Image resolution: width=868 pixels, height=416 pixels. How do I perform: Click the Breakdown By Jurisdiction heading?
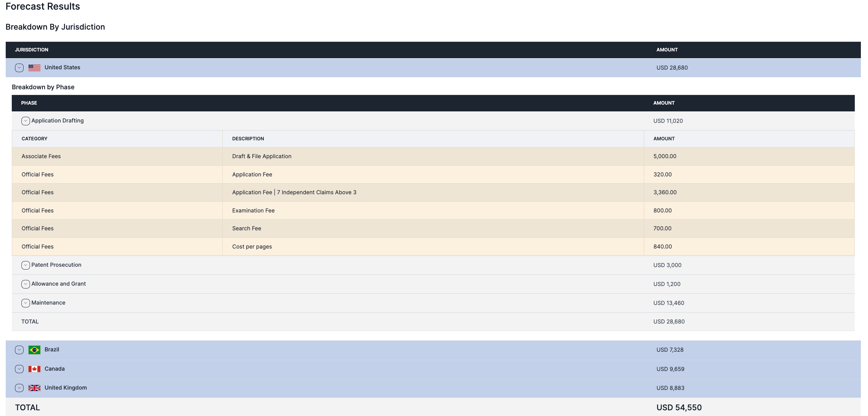(55, 27)
